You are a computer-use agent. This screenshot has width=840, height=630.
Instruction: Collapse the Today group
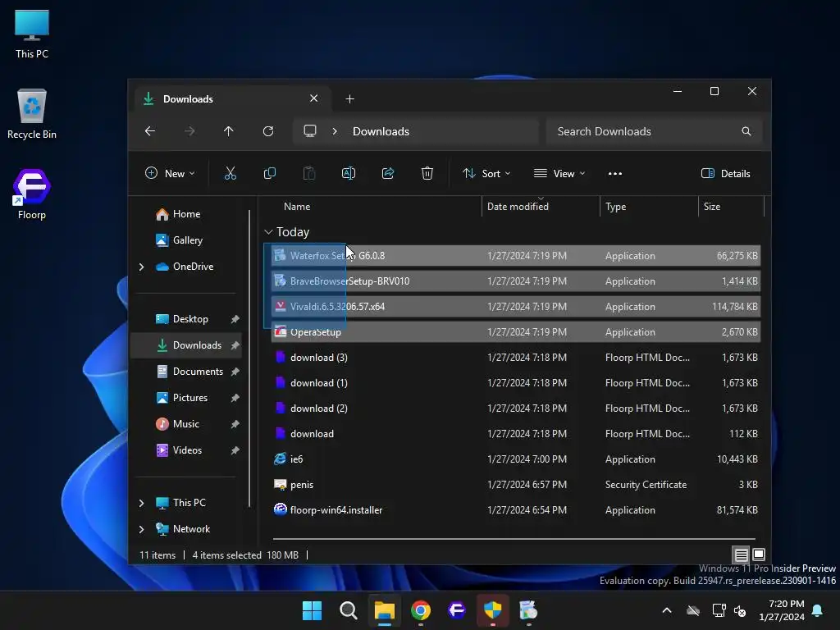click(x=268, y=232)
